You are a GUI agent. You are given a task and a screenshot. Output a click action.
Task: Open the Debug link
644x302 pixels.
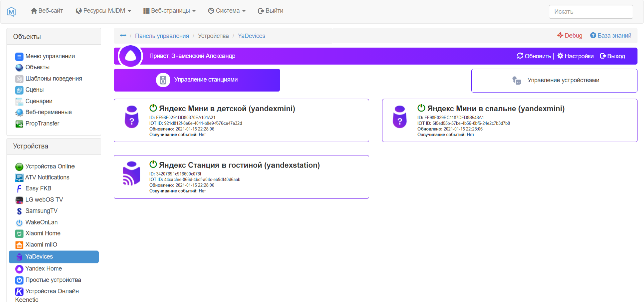point(569,35)
